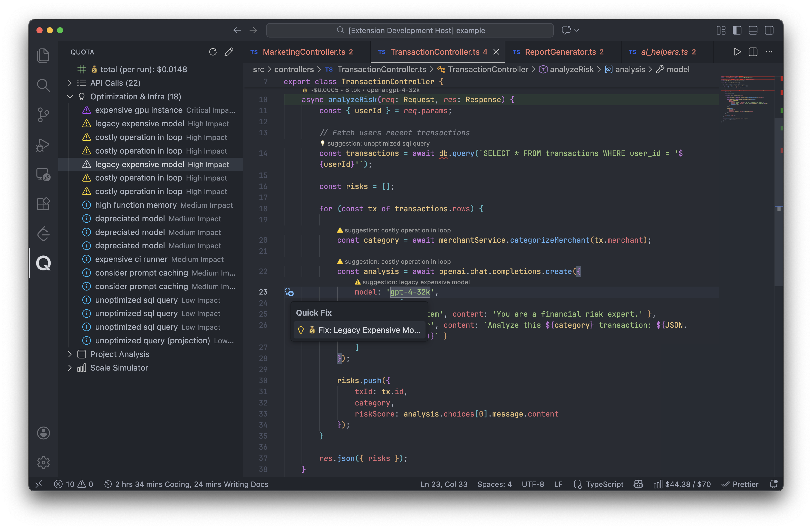Click the code action lightbulb on line 23
This screenshot has width=812, height=529.
click(289, 292)
